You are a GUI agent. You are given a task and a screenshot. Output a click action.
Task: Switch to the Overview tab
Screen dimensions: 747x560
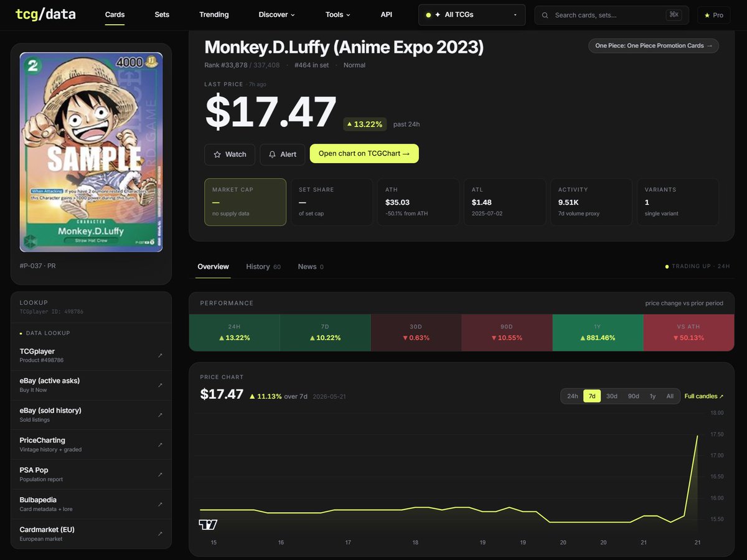pos(213,266)
